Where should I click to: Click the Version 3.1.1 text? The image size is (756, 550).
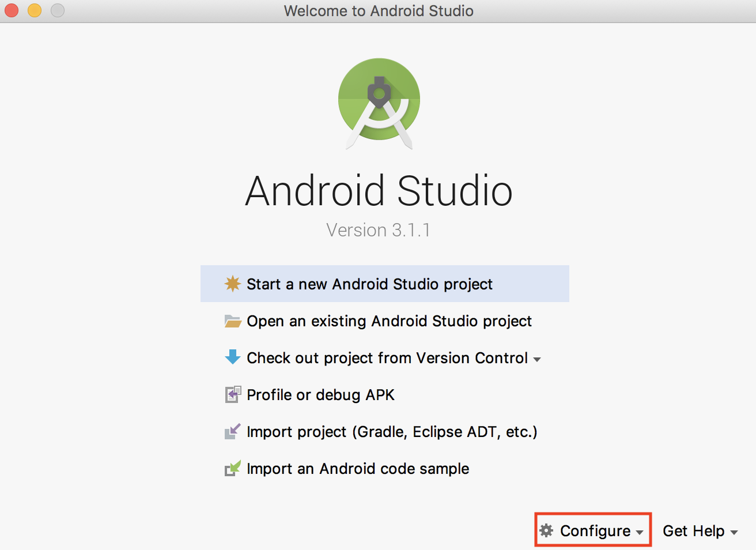pyautogui.click(x=379, y=230)
